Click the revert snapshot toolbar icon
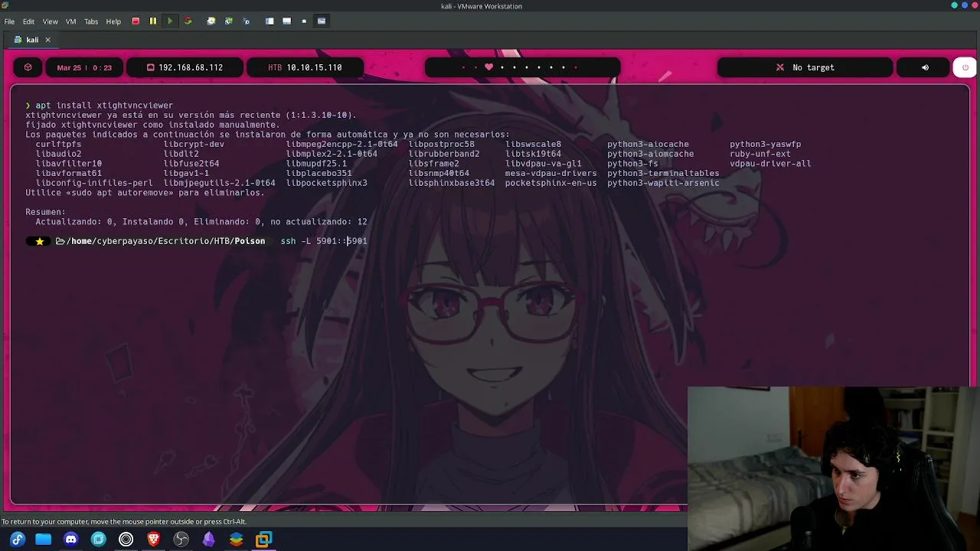Image resolution: width=980 pixels, height=551 pixels. point(228,21)
